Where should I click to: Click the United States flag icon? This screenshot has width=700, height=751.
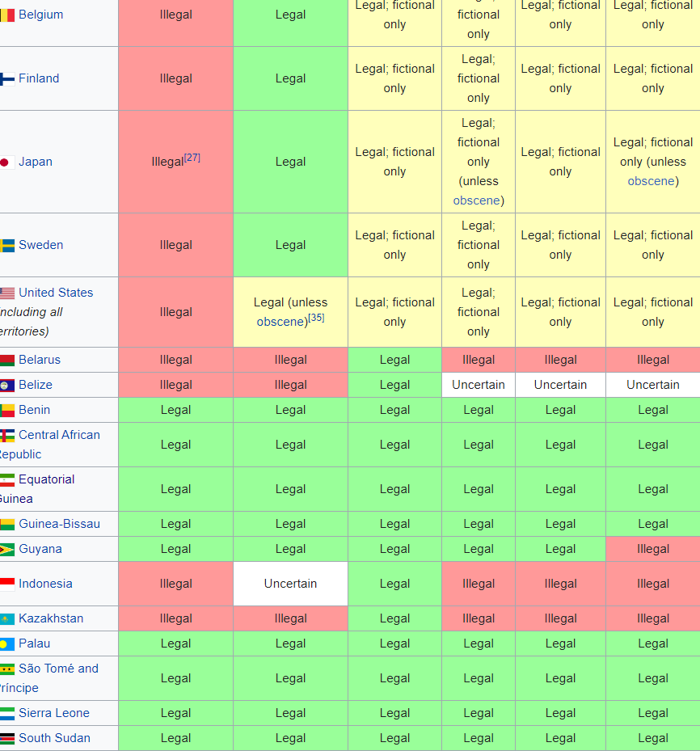coord(7,293)
